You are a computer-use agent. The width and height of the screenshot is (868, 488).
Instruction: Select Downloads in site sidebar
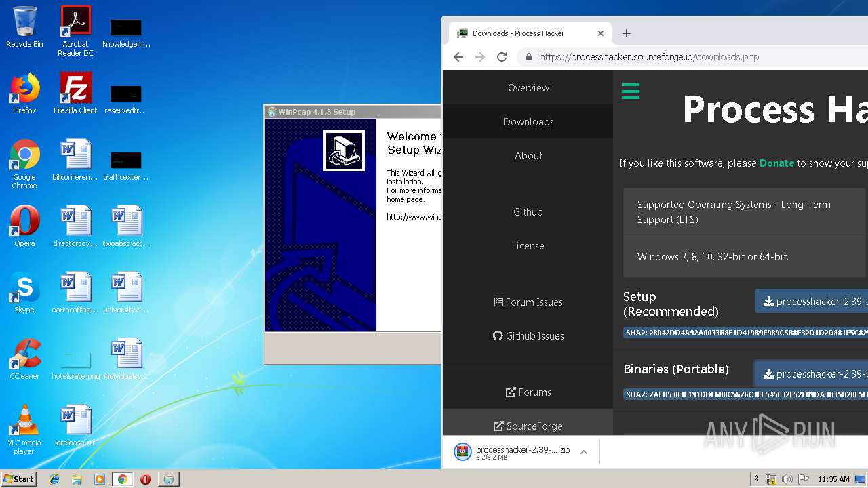coord(528,122)
